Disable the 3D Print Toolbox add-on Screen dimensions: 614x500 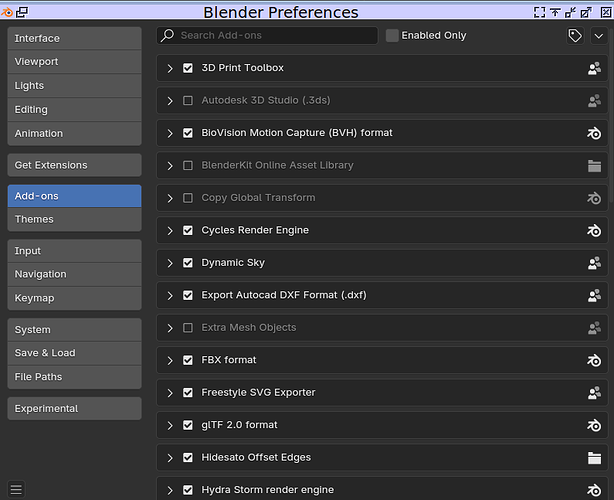[188, 68]
